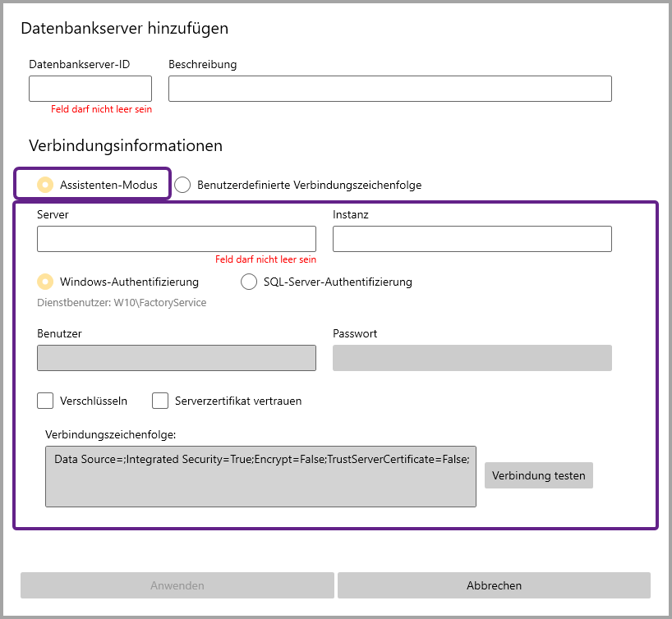Viewport: 672px width, 619px height.
Task: Click the disabled Passwort field
Action: [x=472, y=358]
